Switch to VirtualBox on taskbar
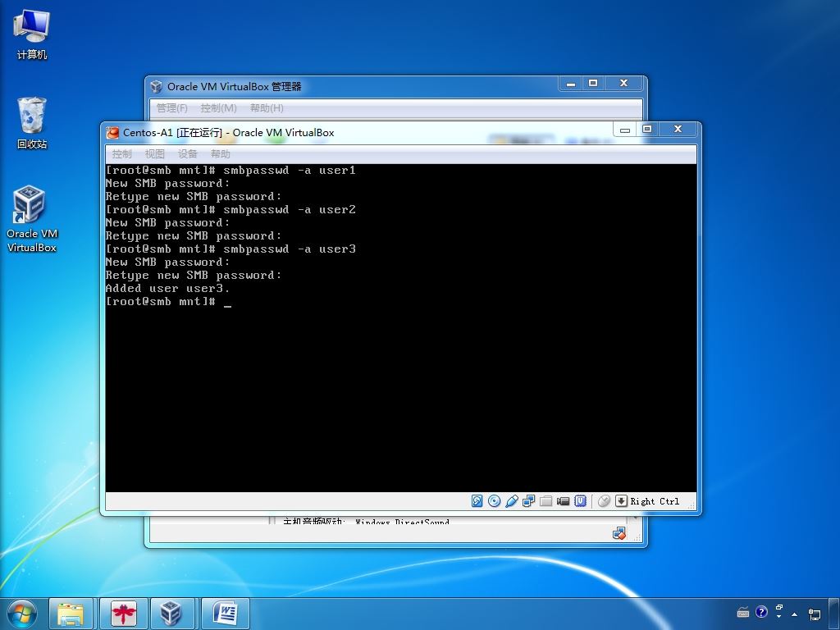 click(x=171, y=614)
